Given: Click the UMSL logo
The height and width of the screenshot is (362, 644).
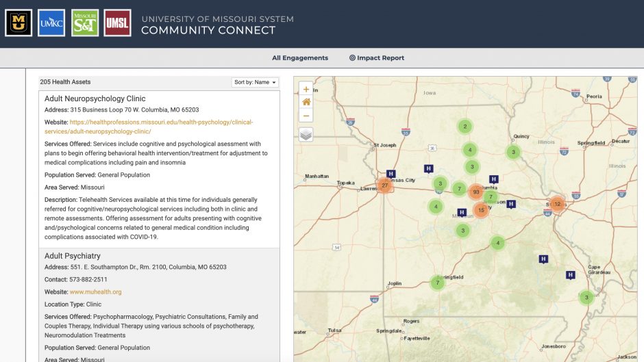Looking at the screenshot, I should (118, 23).
